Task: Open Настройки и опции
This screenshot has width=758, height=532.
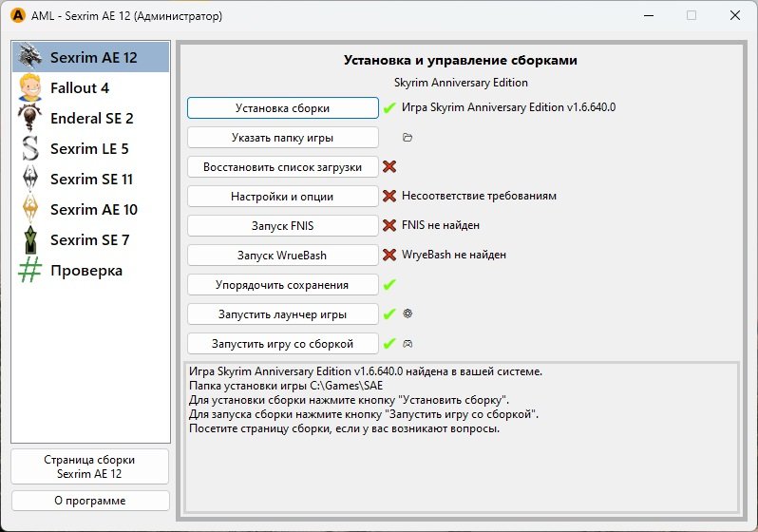Action: click(x=282, y=197)
